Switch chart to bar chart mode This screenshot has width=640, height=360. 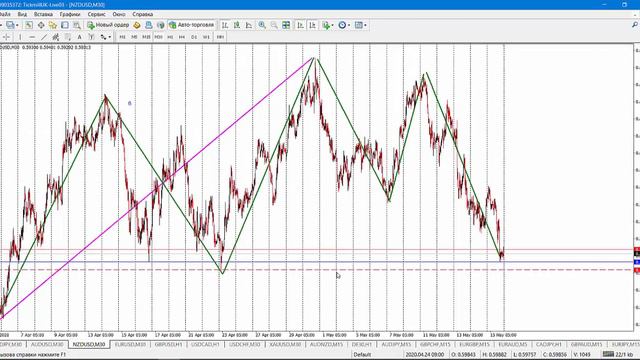[x=224, y=25]
